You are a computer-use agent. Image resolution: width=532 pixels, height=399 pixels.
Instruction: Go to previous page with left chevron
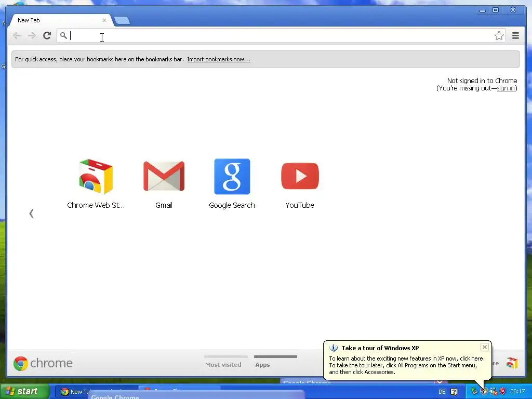(32, 214)
